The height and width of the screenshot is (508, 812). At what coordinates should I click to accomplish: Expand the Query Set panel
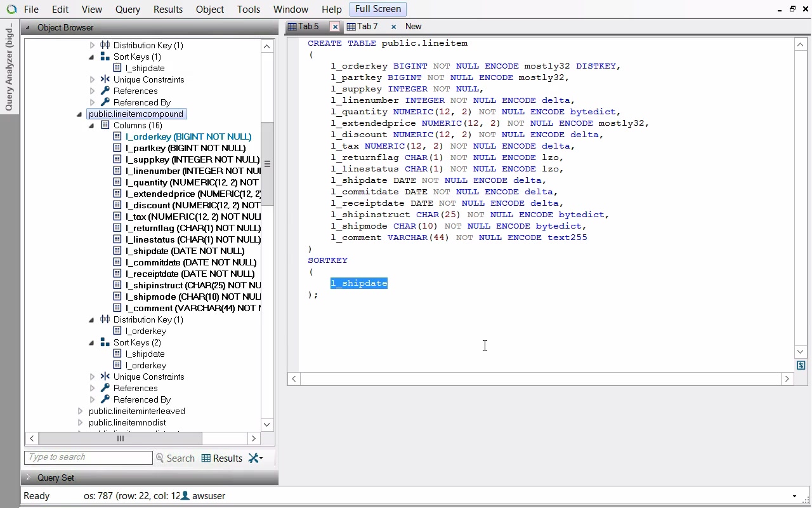[29, 478]
